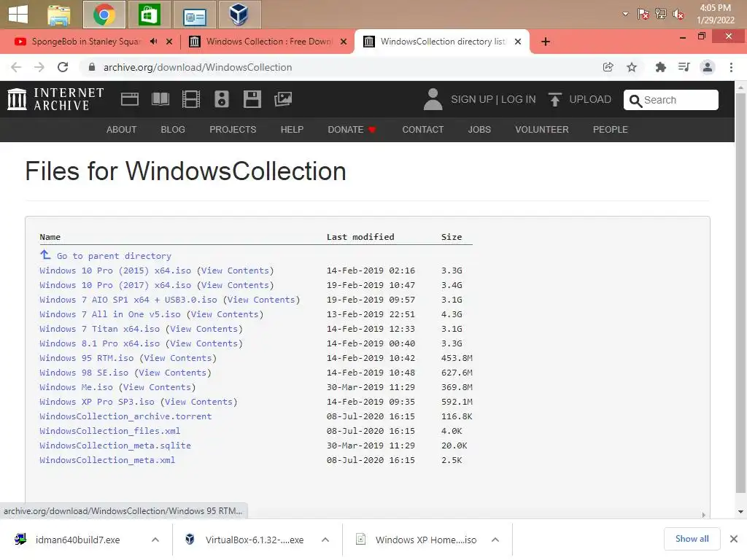Open VirtualBox from the taskbar
Image resolution: width=747 pixels, height=560 pixels.
click(239, 15)
